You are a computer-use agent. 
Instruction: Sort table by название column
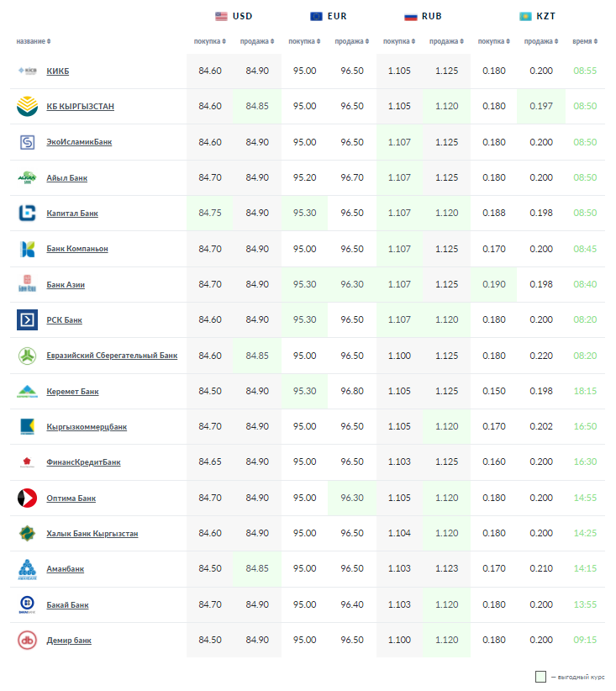pos(33,41)
